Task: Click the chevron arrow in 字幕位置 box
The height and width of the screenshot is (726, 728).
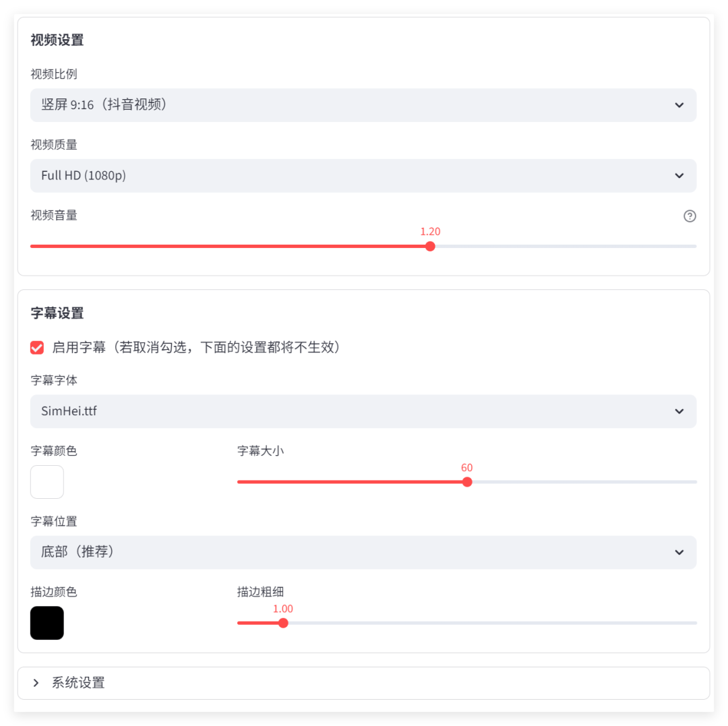Action: pos(679,552)
